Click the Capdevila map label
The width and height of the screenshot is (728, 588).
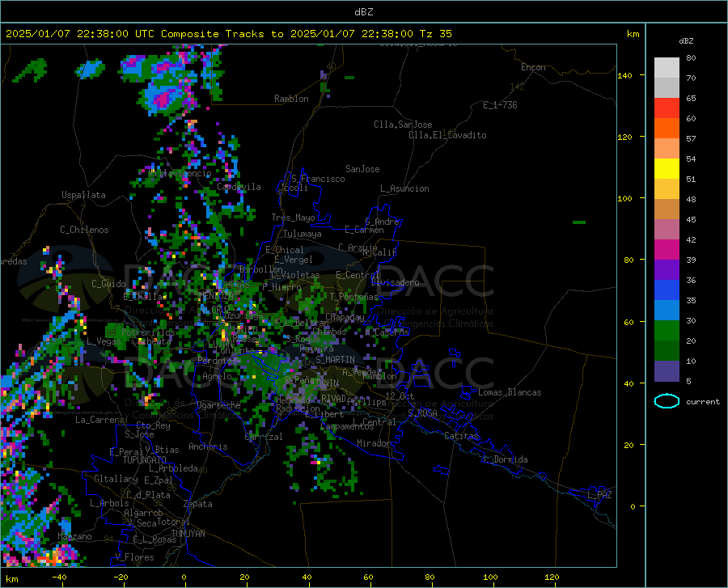[x=239, y=187]
